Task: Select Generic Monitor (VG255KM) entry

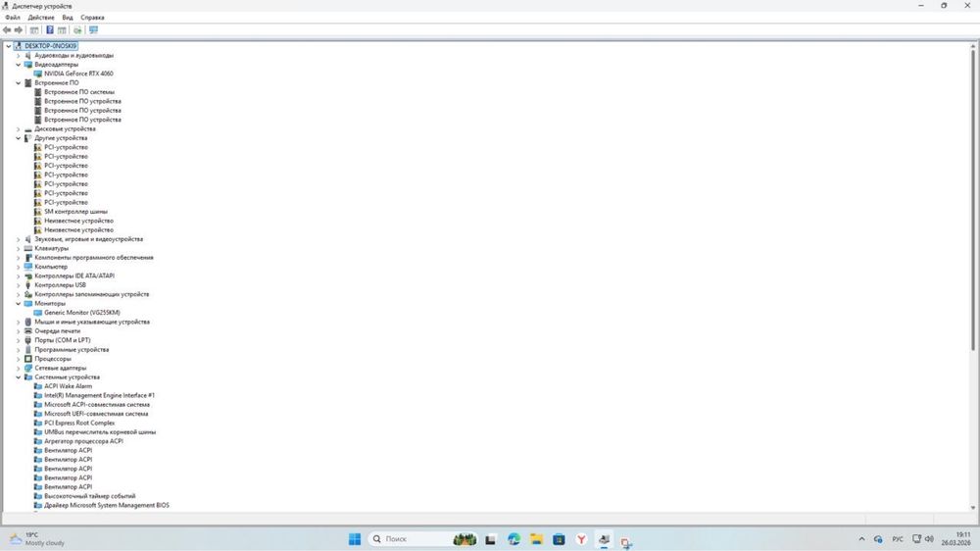Action: point(82,312)
